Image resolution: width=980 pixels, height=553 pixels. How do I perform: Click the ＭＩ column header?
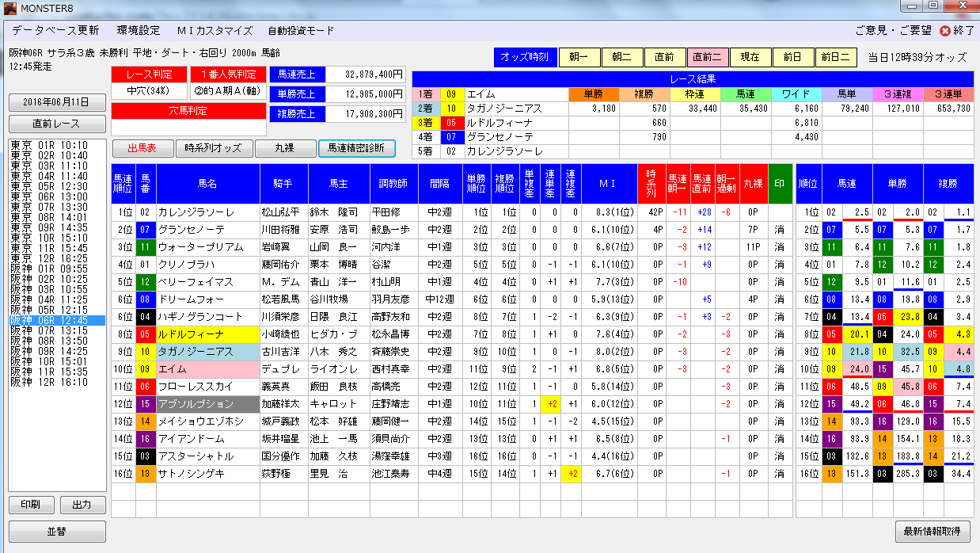608,184
